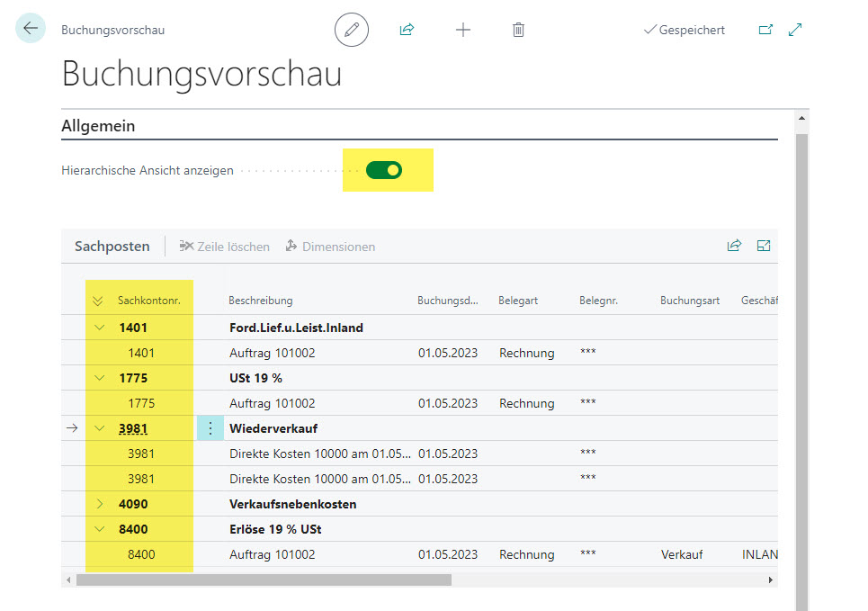Open the Sachposten menu

(x=112, y=247)
